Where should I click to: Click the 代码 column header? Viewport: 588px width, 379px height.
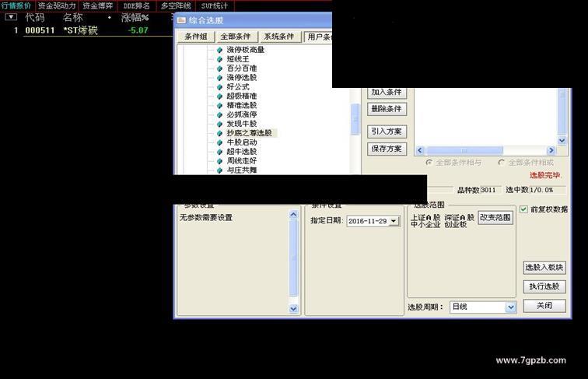[34, 17]
